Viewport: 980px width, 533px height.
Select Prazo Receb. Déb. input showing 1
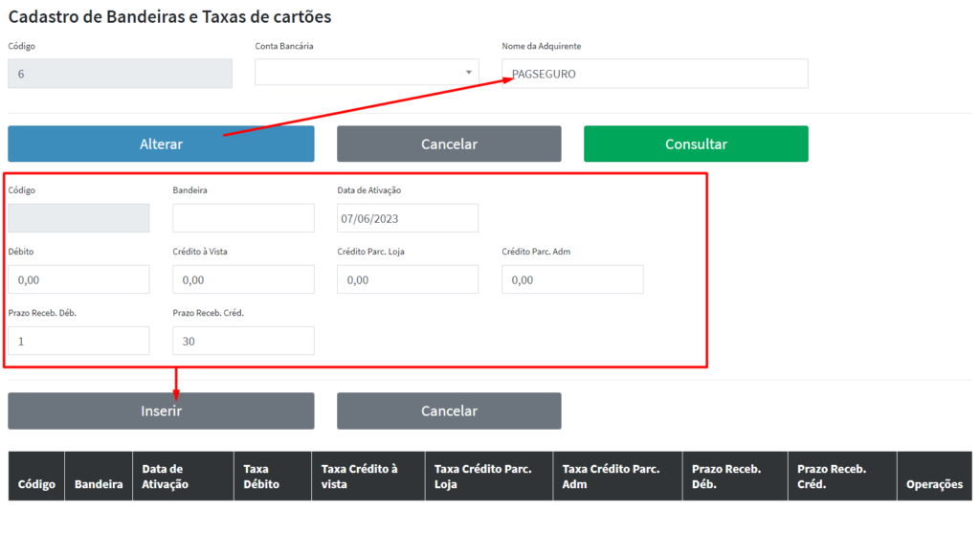(x=78, y=341)
